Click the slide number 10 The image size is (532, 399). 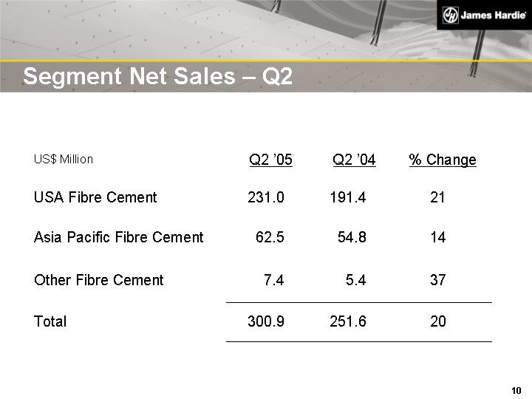(x=516, y=390)
